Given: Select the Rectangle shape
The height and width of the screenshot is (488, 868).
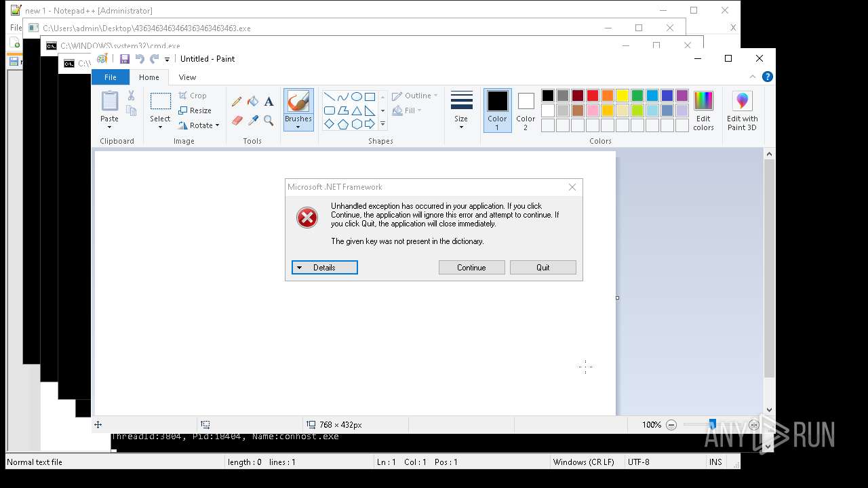Looking at the screenshot, I should click(370, 97).
